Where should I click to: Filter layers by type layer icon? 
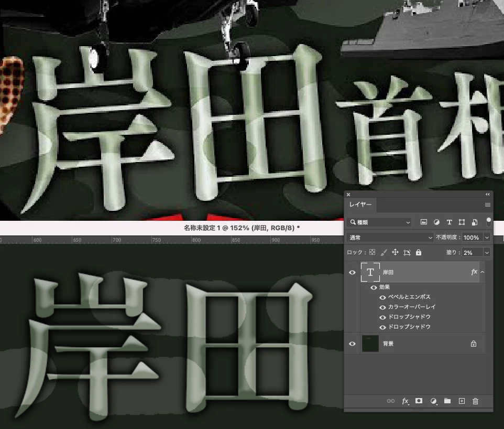450,222
